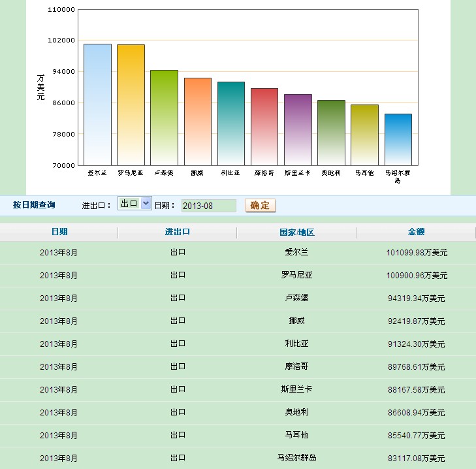This screenshot has width=476, height=469.
Task: Click the dark green 奥地利 chart bar
Action: point(331,133)
